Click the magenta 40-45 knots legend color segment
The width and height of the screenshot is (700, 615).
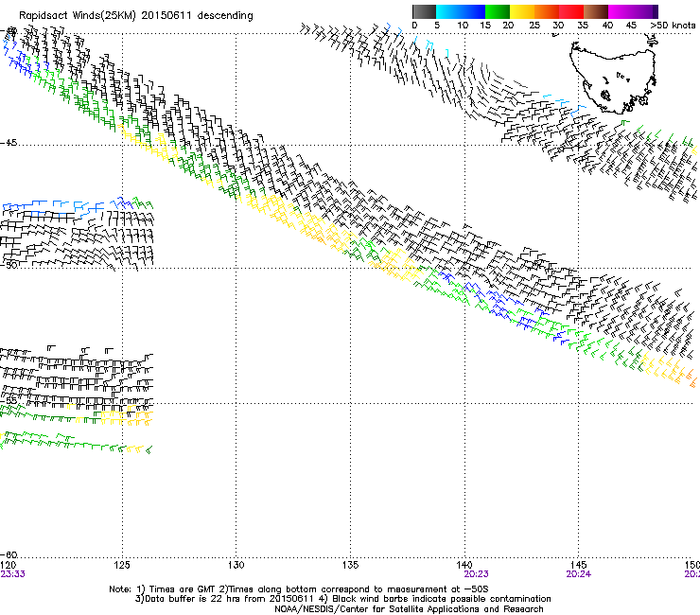click(621, 11)
